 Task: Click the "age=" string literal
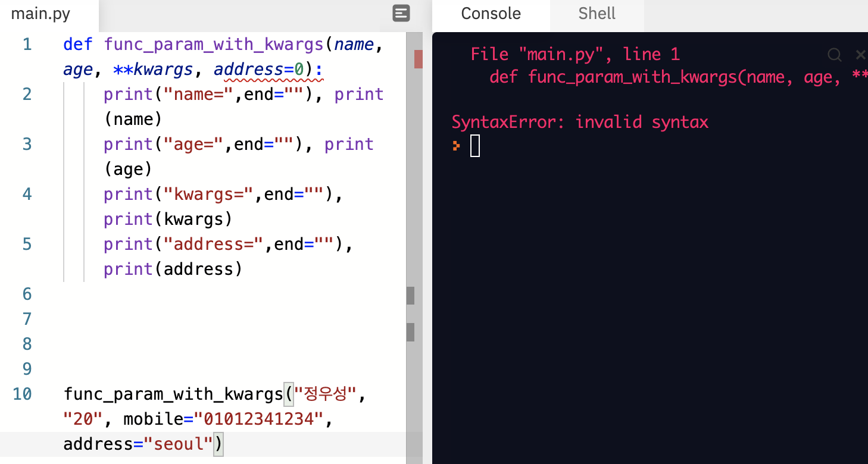tap(193, 145)
